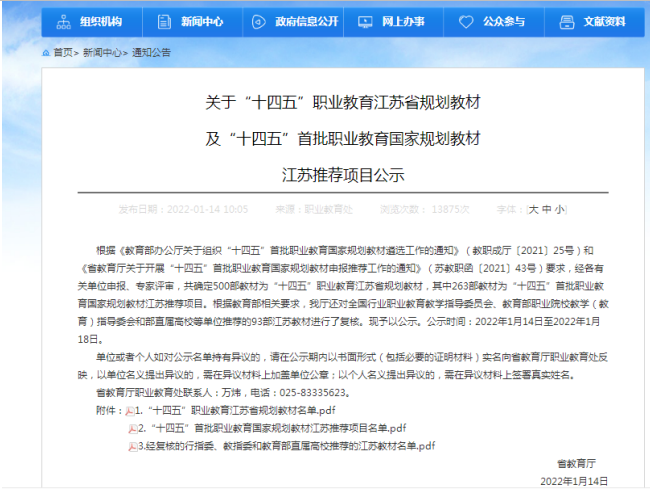
Task: Click the PDF icon beside attachment 1
Action: 130,411
